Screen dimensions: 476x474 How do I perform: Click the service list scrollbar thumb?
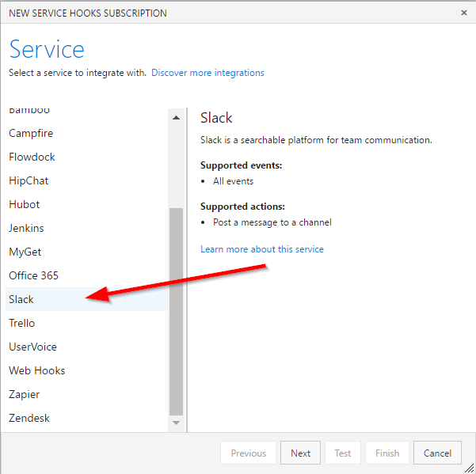176,312
